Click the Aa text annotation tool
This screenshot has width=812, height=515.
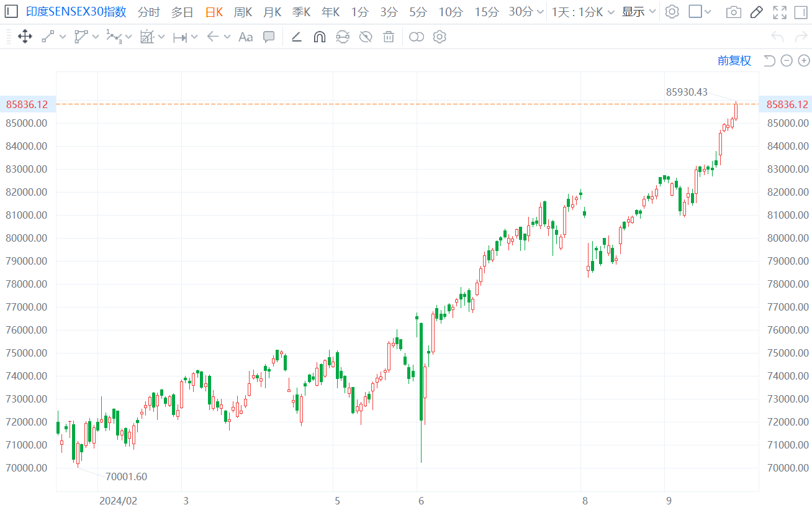tap(245, 37)
